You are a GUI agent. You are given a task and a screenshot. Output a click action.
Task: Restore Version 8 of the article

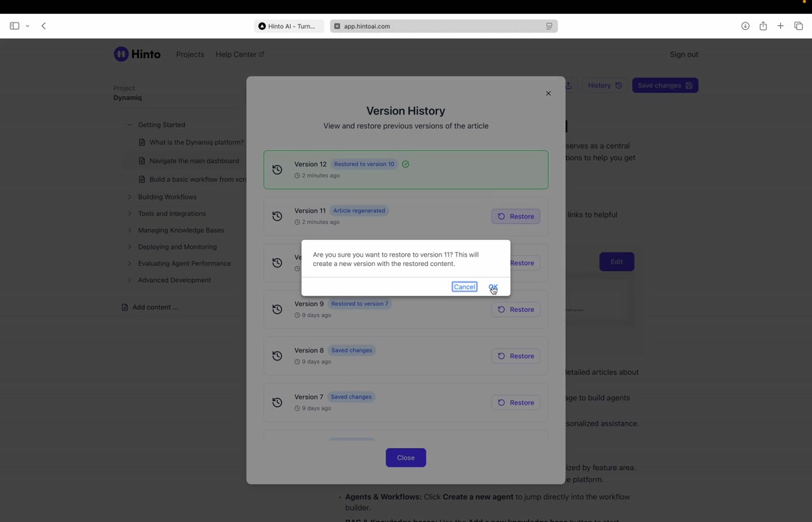[x=515, y=356]
